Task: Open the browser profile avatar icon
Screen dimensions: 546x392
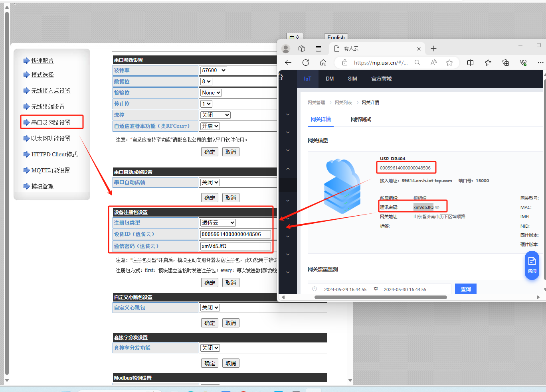Action: click(286, 49)
